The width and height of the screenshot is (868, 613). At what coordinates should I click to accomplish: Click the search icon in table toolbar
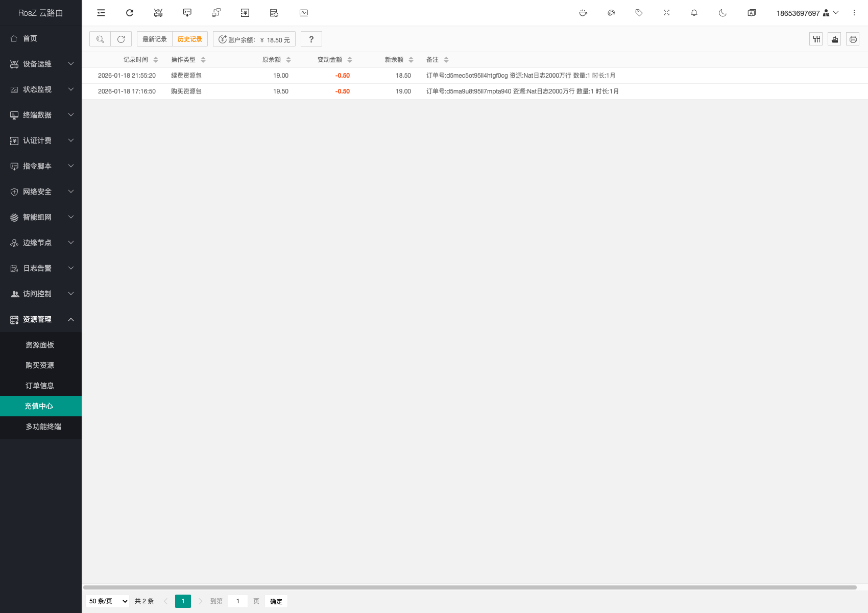(100, 39)
